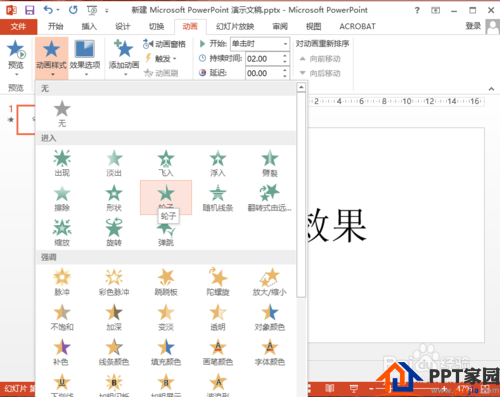Select the 不饱和 (Desaturate) emphasis effect
This screenshot has height=397, width=500.
click(x=62, y=317)
